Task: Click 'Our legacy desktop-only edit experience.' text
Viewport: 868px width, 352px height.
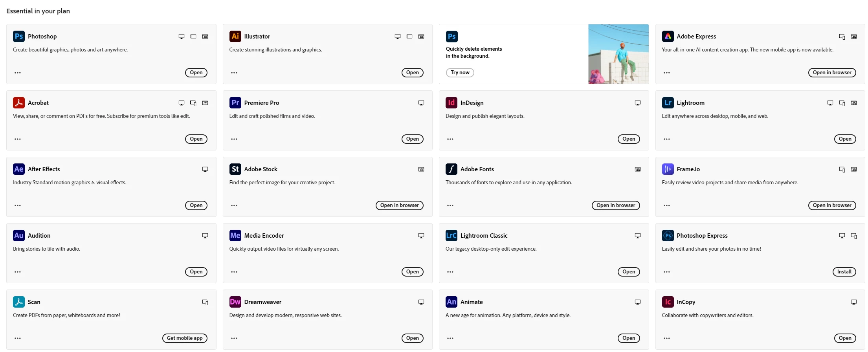Action: [491, 249]
